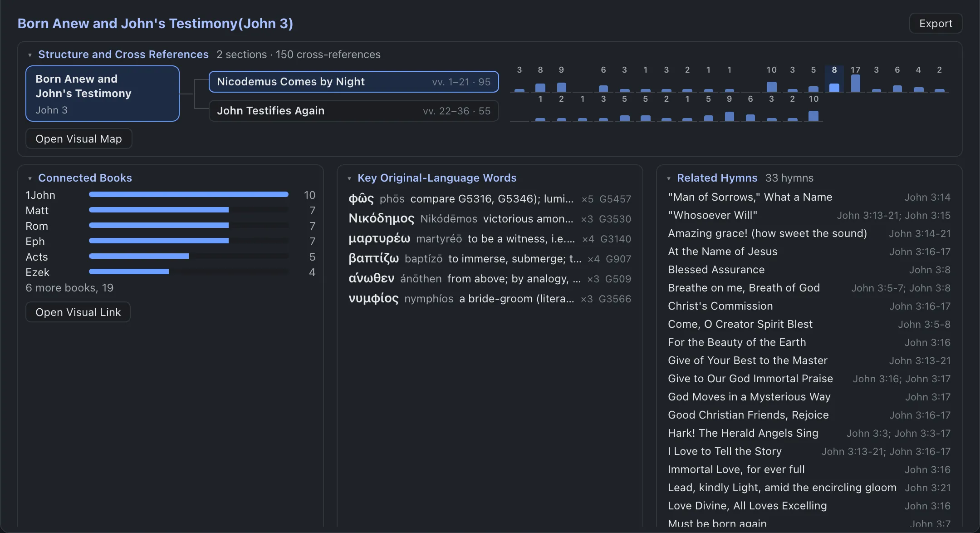Open the φῶς phōs word entry
This screenshot has height=533, width=980.
coord(490,199)
